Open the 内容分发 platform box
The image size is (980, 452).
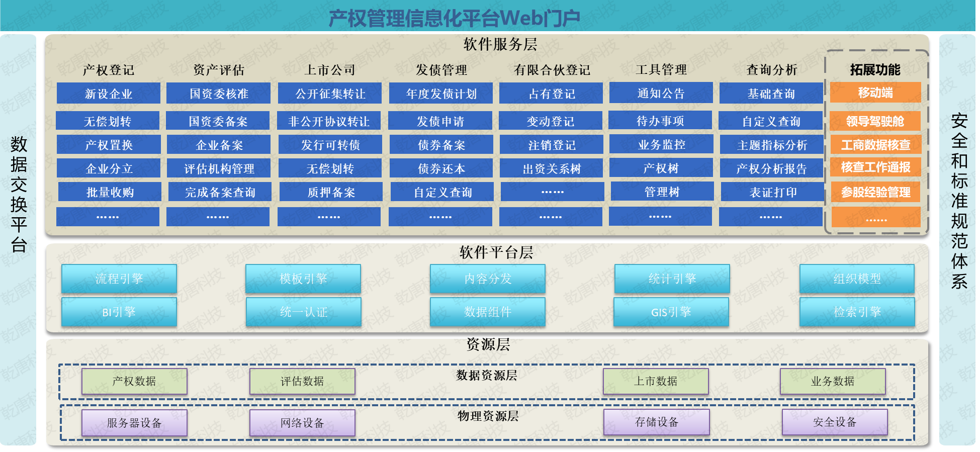click(488, 279)
